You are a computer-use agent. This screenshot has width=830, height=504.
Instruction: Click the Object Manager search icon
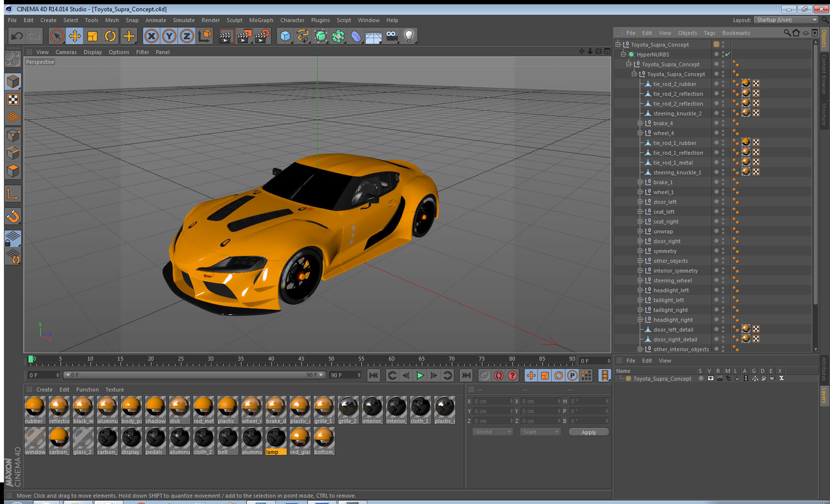click(787, 33)
